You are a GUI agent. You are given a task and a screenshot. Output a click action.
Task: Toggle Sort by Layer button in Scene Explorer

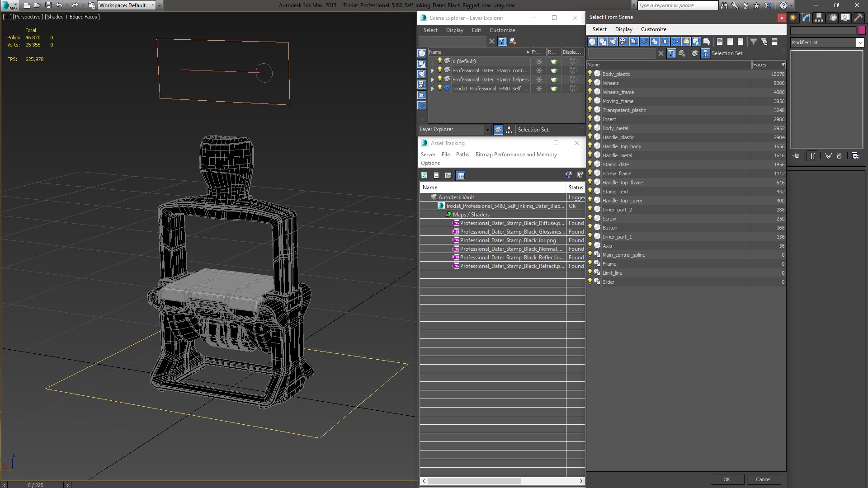498,130
